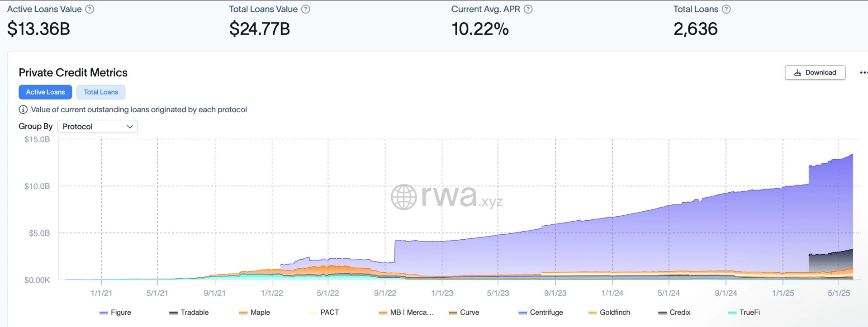Click the Download button
Image resolution: width=868 pixels, height=327 pixels.
click(815, 72)
